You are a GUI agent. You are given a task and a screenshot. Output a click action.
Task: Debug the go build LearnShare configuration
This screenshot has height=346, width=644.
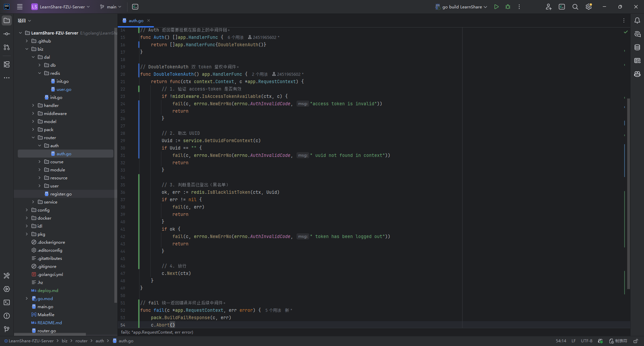[x=508, y=7]
